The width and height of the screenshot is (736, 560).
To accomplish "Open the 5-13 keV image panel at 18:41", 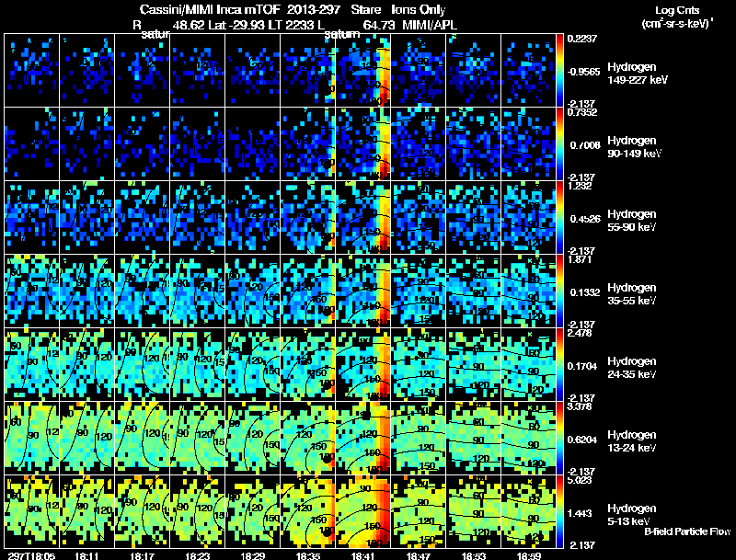I will click(x=363, y=511).
